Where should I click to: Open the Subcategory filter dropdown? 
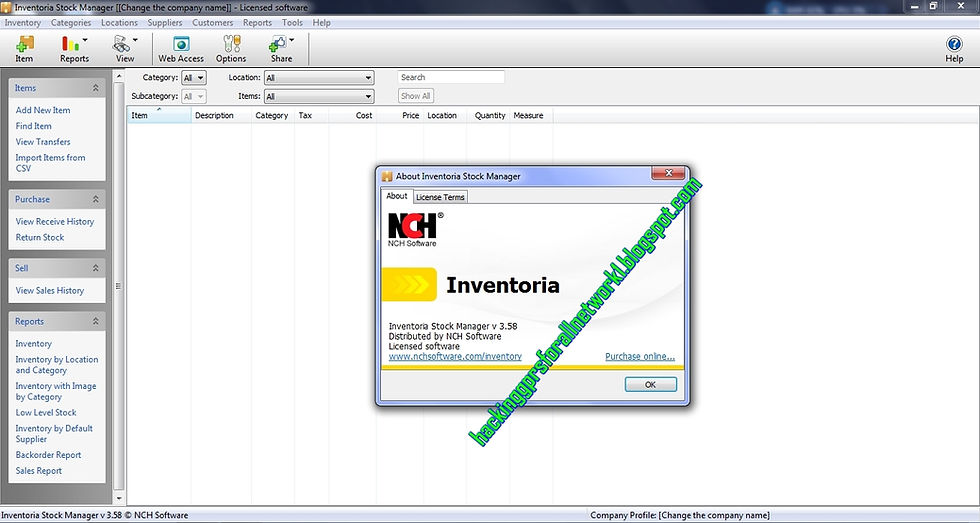(193, 97)
